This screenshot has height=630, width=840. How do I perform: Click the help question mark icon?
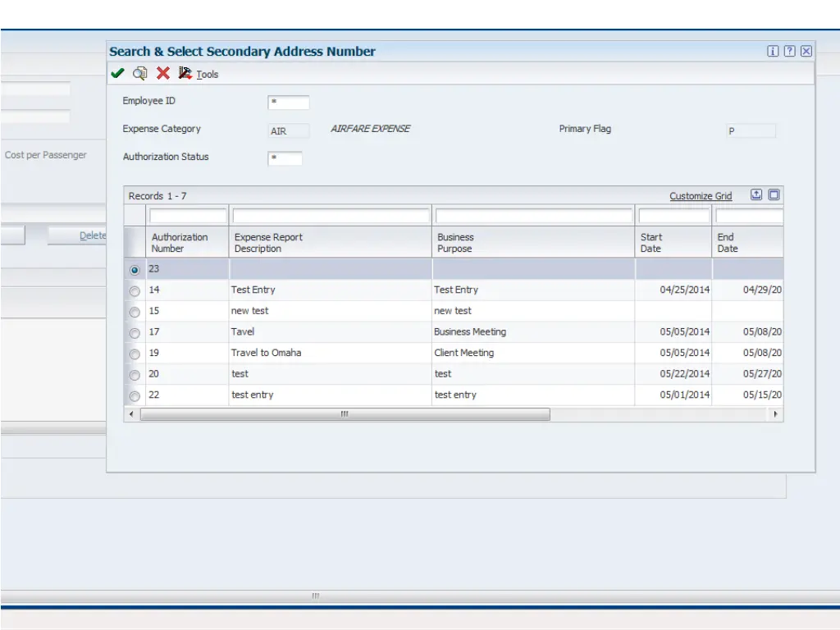click(x=789, y=51)
